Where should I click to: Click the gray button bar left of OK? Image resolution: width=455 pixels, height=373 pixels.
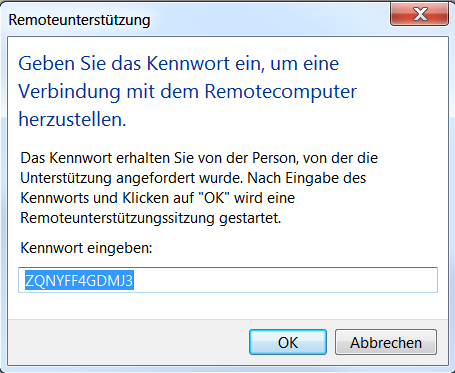click(128, 342)
